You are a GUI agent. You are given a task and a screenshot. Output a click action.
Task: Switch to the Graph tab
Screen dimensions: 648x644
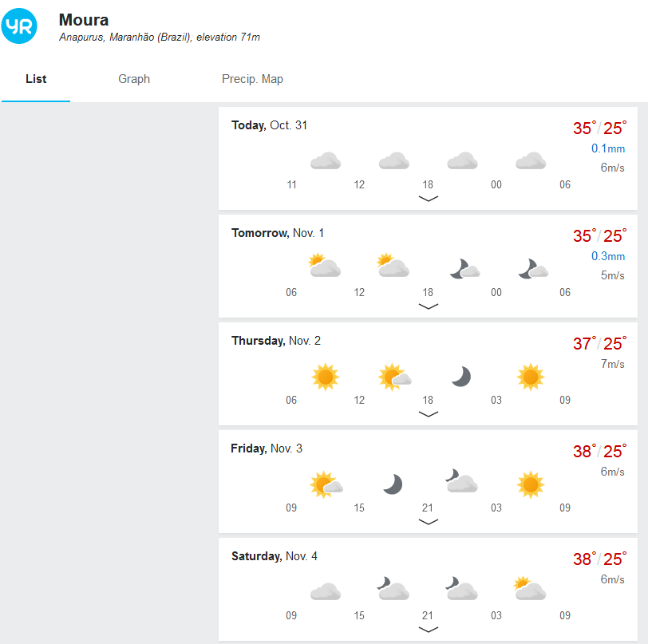tap(134, 79)
